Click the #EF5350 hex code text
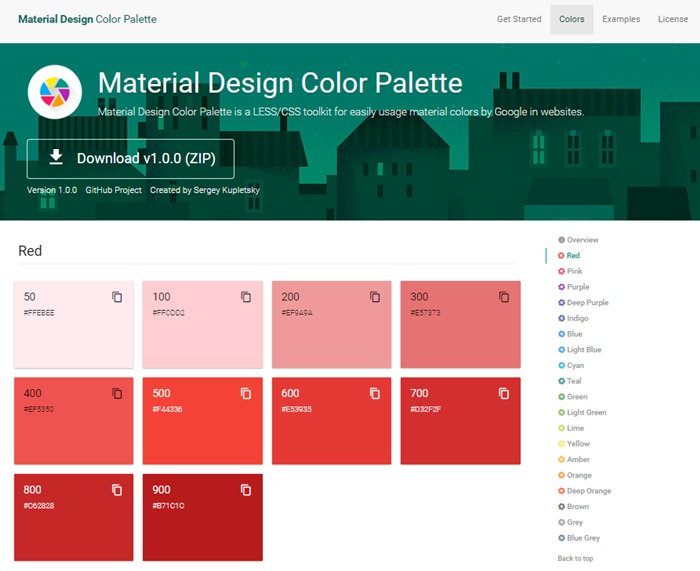Viewport: 700px width, 571px height. 38,409
